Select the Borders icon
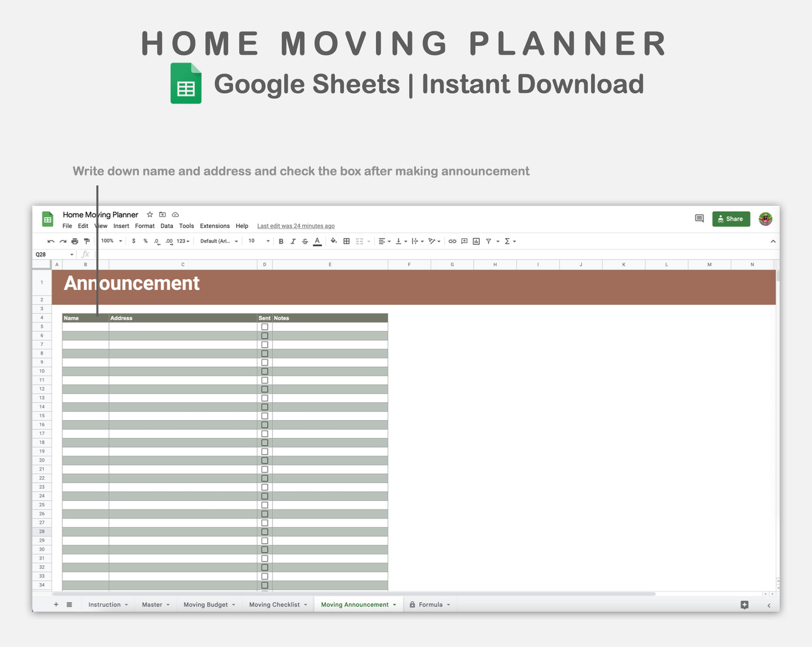 click(x=346, y=241)
